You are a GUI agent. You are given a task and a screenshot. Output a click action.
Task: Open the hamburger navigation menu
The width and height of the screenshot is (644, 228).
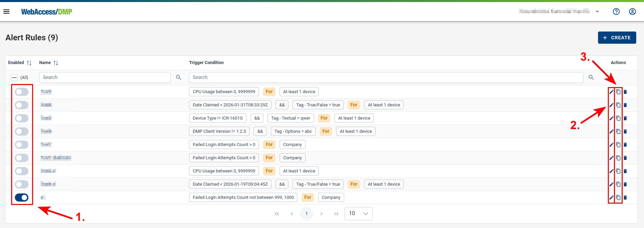pos(6,12)
